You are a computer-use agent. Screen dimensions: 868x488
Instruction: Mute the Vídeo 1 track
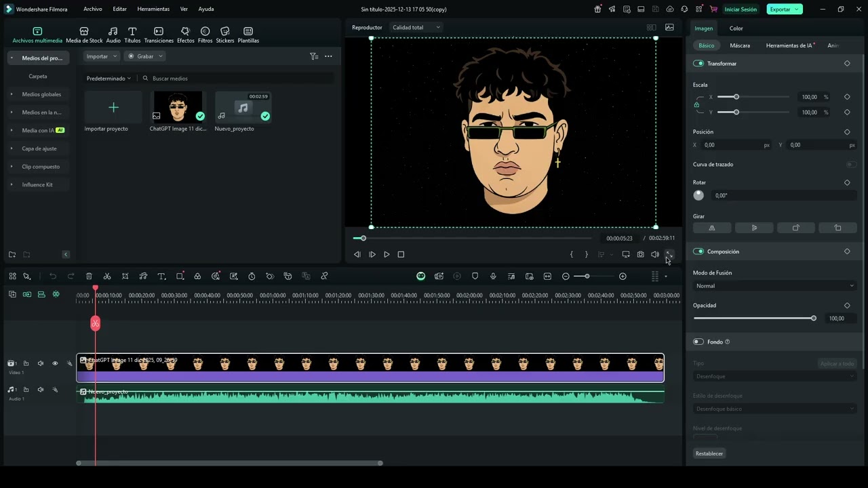point(41,363)
